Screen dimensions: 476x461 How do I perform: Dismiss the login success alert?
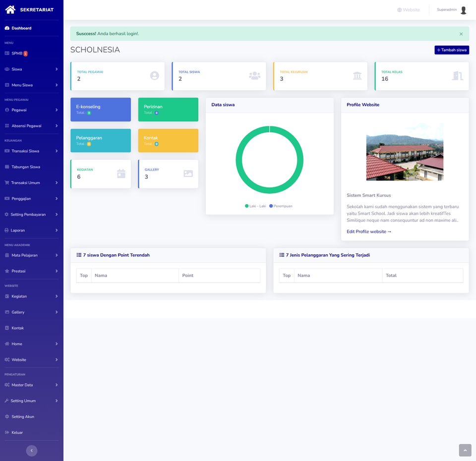pyautogui.click(x=461, y=34)
